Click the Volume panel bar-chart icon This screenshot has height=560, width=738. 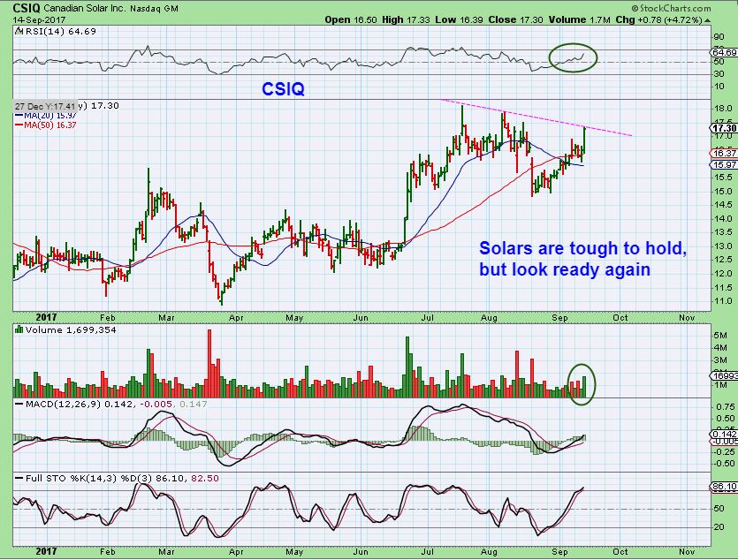19,329
